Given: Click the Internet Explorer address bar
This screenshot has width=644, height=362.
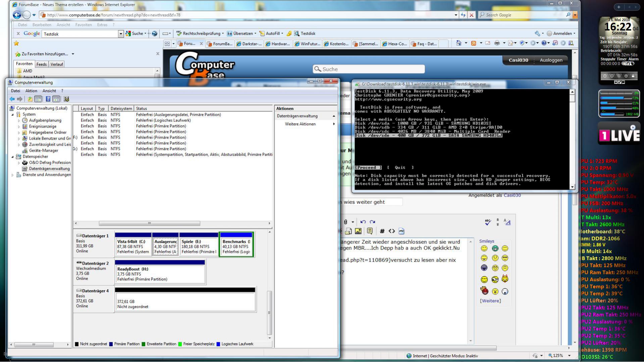Looking at the screenshot, I should pos(248,15).
